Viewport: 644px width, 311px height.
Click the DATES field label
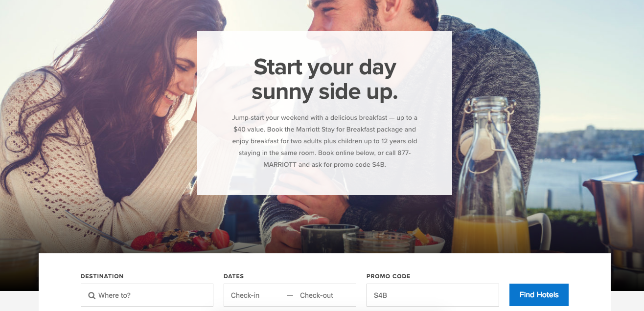coord(234,276)
